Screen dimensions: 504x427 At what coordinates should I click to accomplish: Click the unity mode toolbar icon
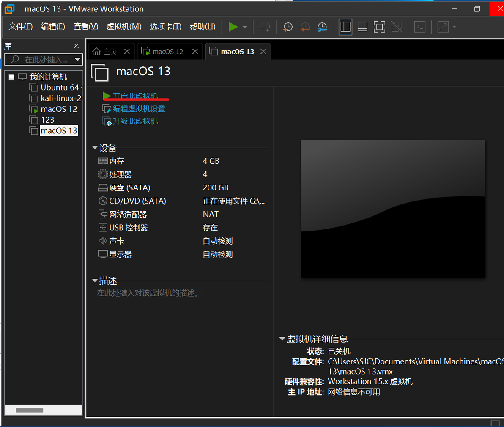pyautogui.click(x=397, y=27)
